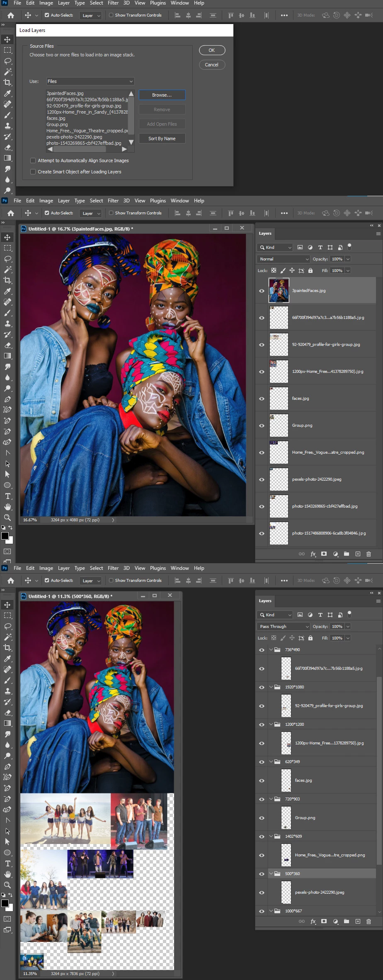
Task: Hide the 3paintedFaces.jpg layer
Action: [262, 291]
